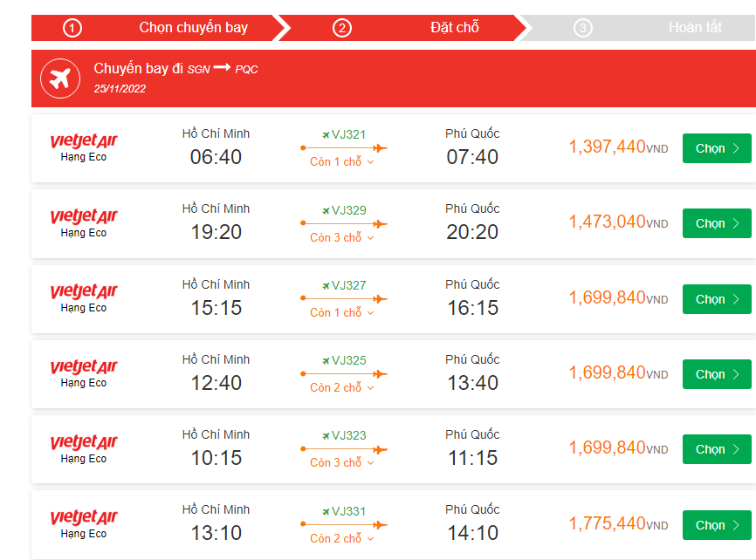Select the 19:20 flight VJ329
Image resolution: width=756 pixels, height=560 pixels.
[x=717, y=223]
